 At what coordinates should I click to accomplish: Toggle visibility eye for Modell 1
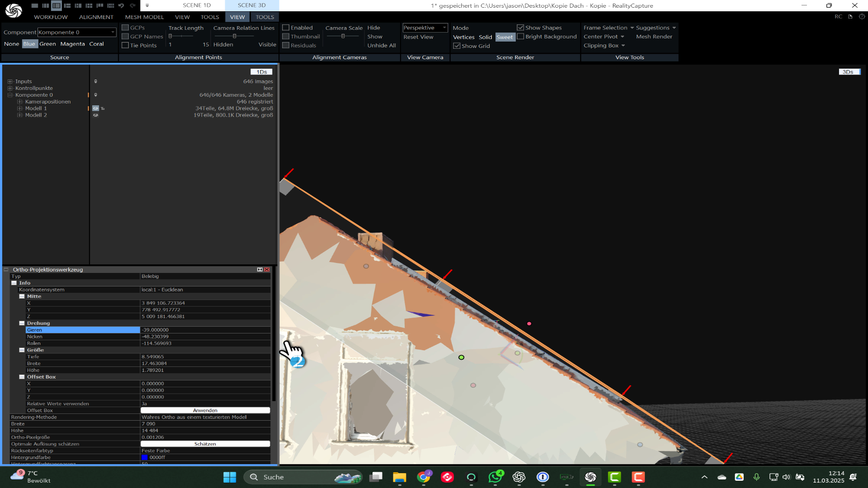(x=95, y=108)
